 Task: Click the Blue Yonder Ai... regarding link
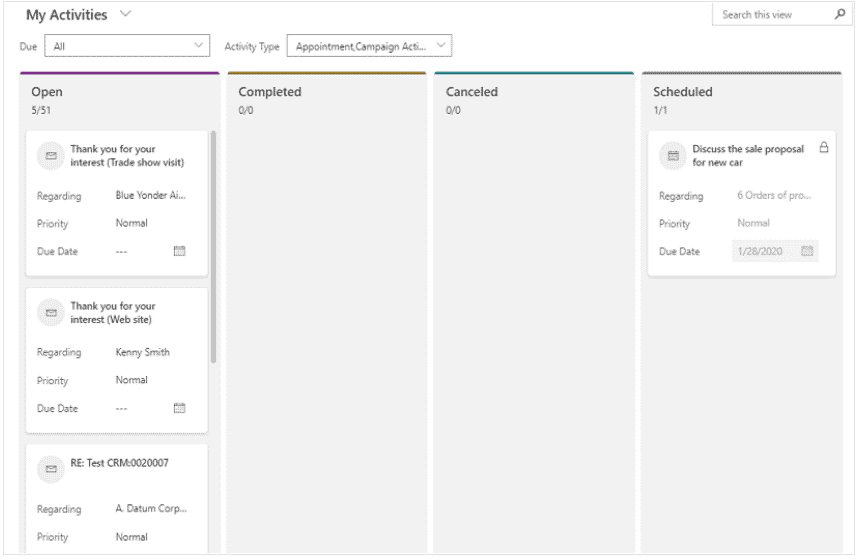pyautogui.click(x=150, y=195)
